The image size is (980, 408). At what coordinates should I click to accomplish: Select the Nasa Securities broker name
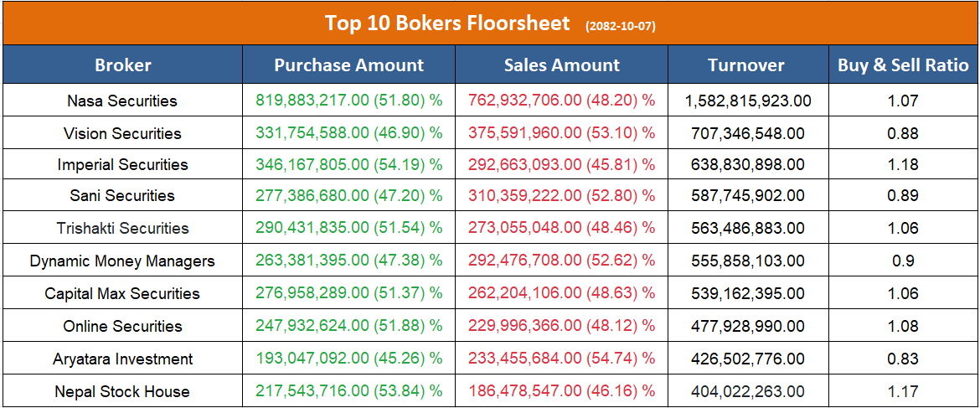pyautogui.click(x=122, y=101)
